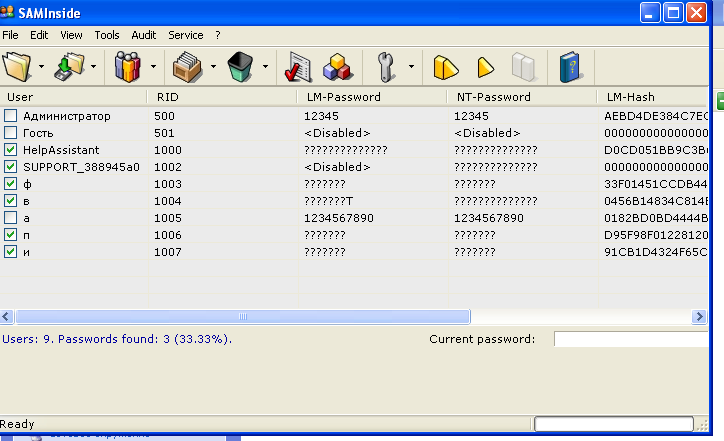
Task: Click the status bar progress field
Action: 614,424
